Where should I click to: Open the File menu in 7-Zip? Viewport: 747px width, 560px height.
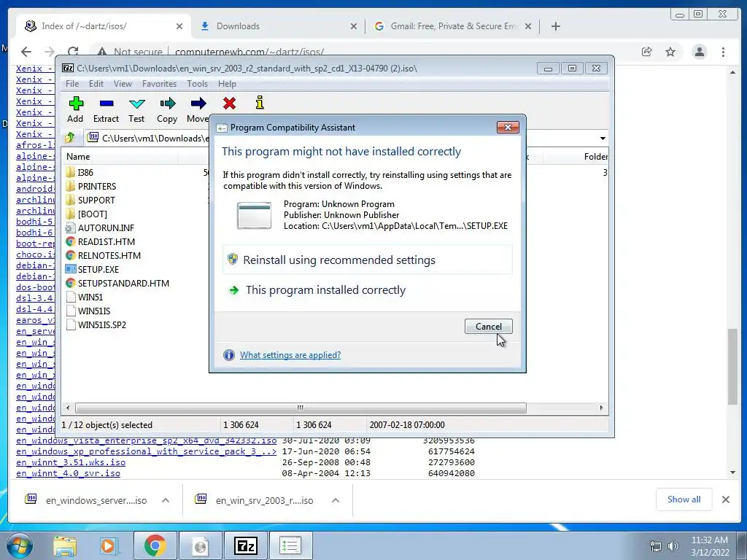click(x=72, y=84)
